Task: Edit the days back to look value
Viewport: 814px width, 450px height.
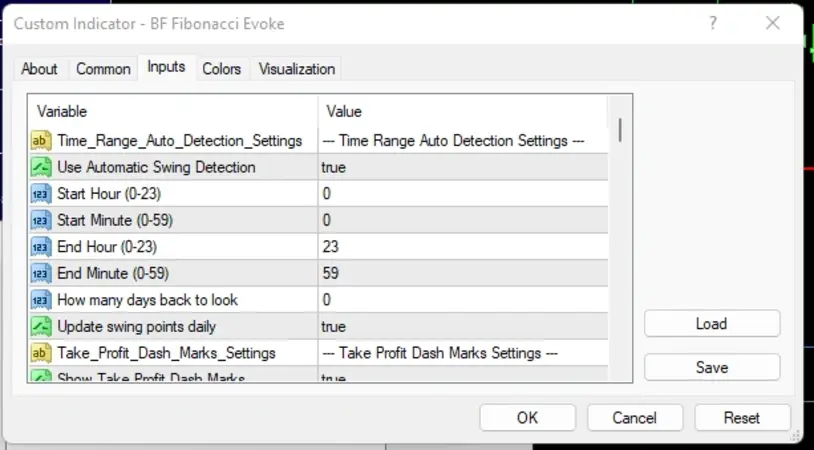Action: click(x=327, y=300)
